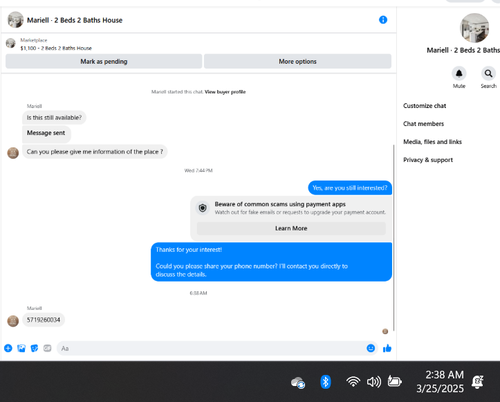Expand Customize chat section
This screenshot has width=500, height=402.
424,106
